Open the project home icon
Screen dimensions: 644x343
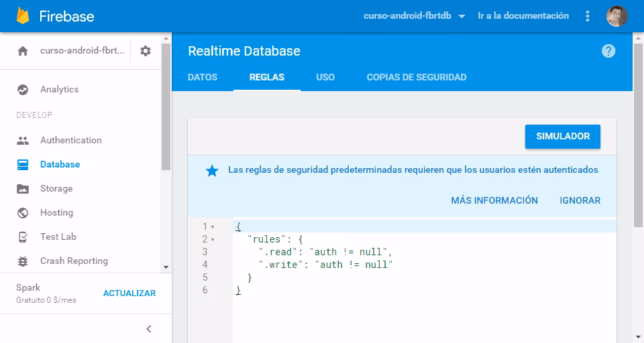coord(23,51)
